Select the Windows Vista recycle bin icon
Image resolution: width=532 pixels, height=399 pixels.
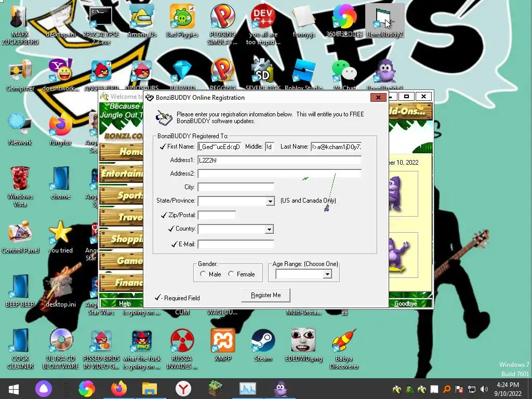click(x=20, y=187)
